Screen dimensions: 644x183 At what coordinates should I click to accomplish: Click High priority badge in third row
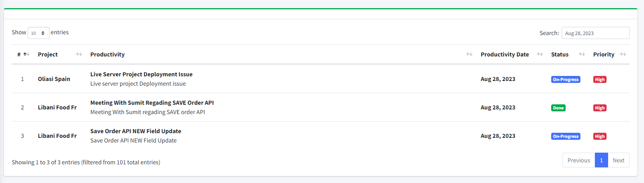(x=600, y=136)
